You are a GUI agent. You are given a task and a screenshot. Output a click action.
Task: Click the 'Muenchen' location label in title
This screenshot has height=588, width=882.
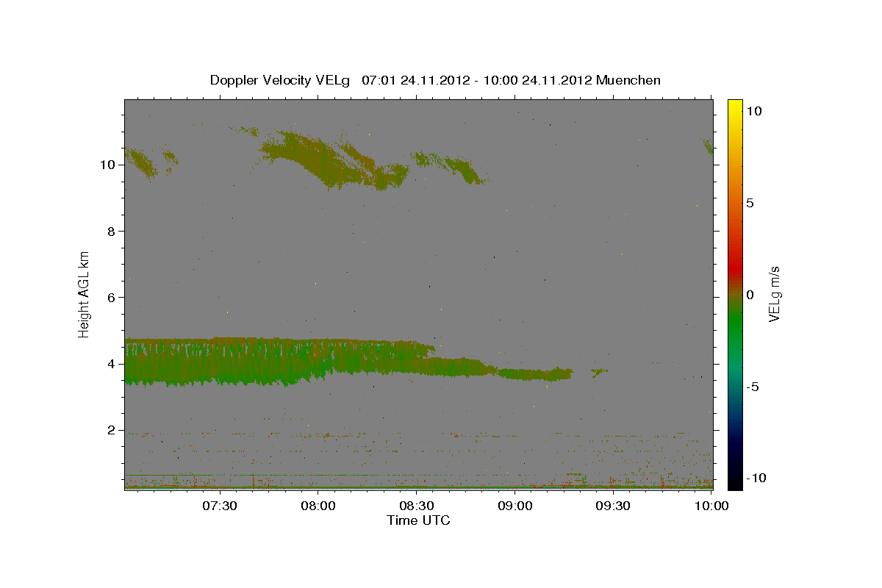(628, 80)
